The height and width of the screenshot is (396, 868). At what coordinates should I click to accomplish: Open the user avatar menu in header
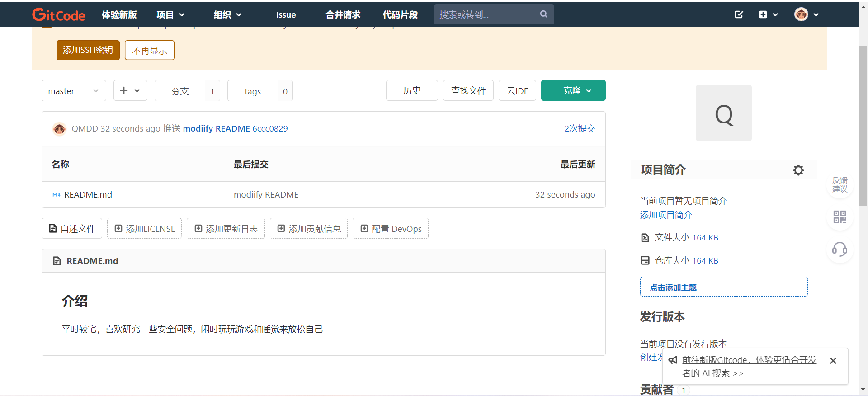807,14
